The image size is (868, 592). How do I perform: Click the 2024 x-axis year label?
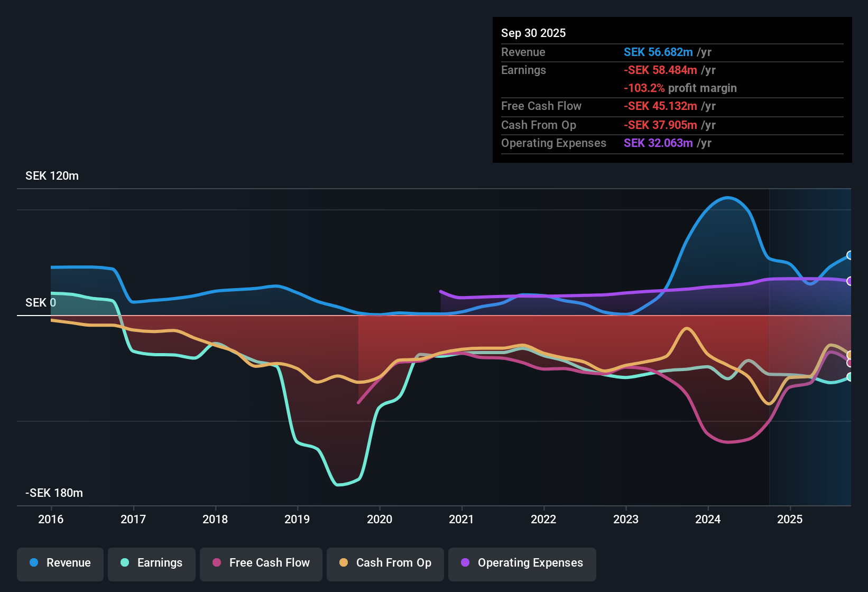pos(708,519)
